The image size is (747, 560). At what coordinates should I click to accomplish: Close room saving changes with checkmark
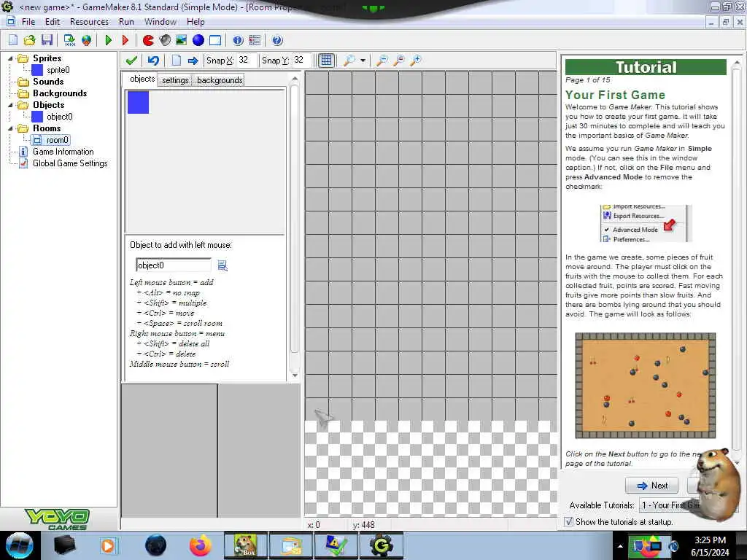click(132, 61)
